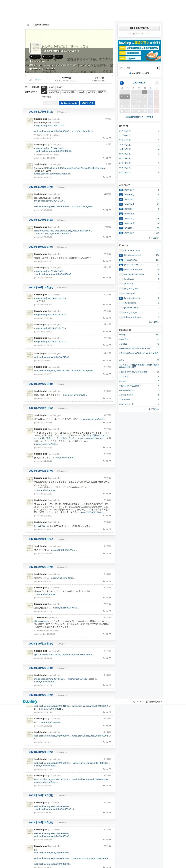
Task: Toggle the Replyを除く filter
Action: pos(54,92)
